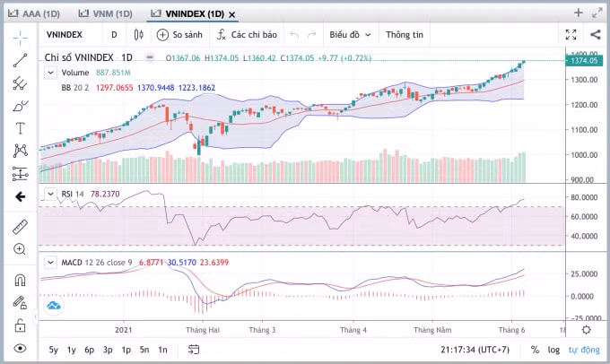Screen dimensions: 610x364
Task: Open candlestick chart style selector
Action: coord(139,35)
